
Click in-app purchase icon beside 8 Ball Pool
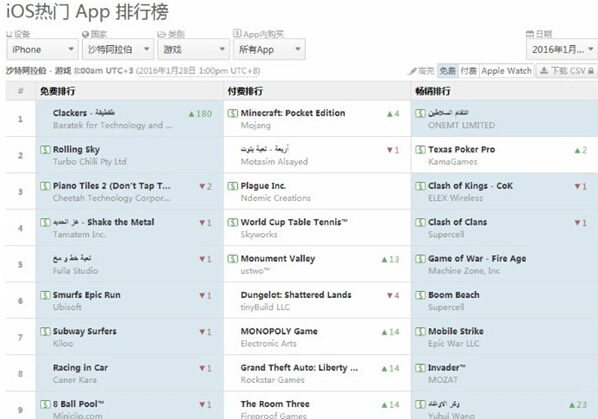[45, 404]
